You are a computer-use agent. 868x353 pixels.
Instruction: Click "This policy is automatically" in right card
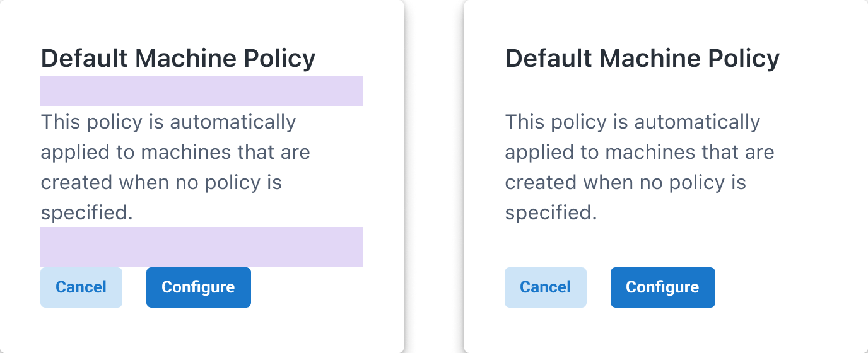pos(633,122)
